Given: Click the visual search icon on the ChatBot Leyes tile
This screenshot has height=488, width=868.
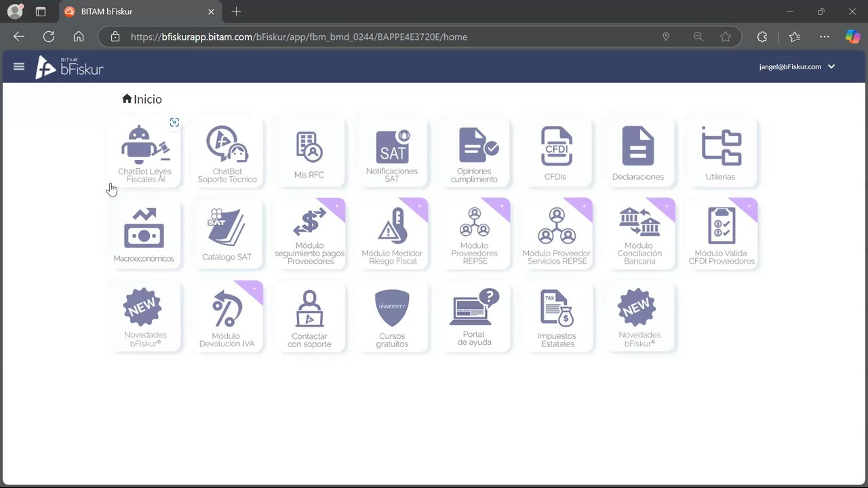Looking at the screenshot, I should click(174, 122).
